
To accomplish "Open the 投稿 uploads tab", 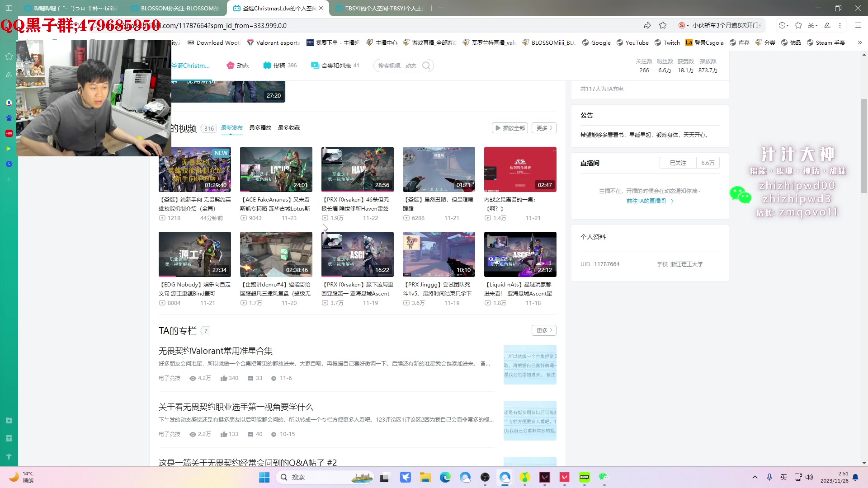I will pos(279,66).
